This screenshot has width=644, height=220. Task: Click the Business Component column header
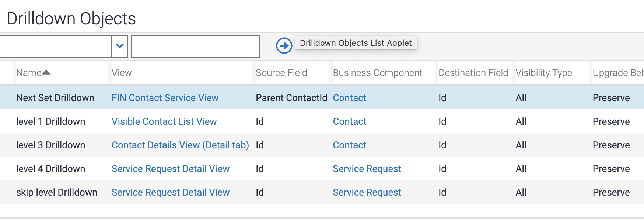377,73
